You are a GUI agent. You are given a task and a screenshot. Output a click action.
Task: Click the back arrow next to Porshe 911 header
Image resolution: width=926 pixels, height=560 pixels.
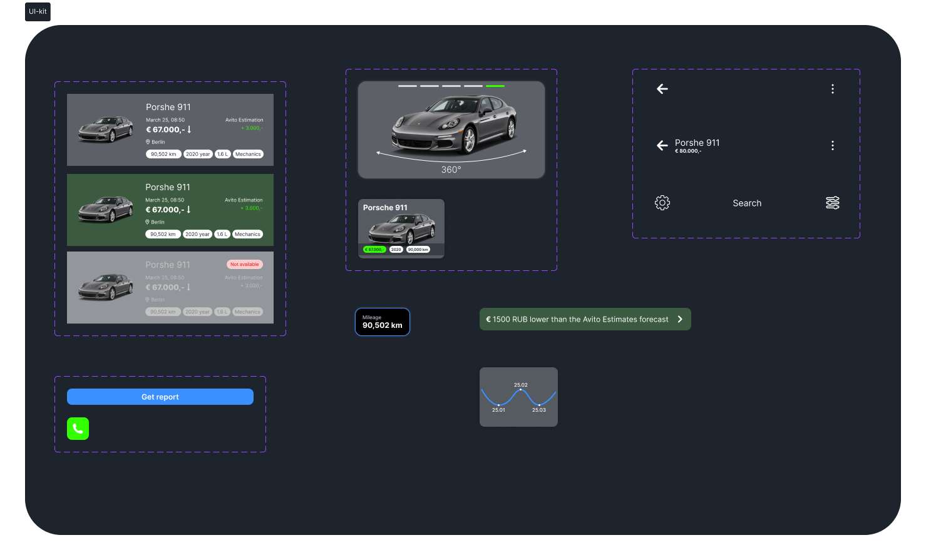(662, 145)
